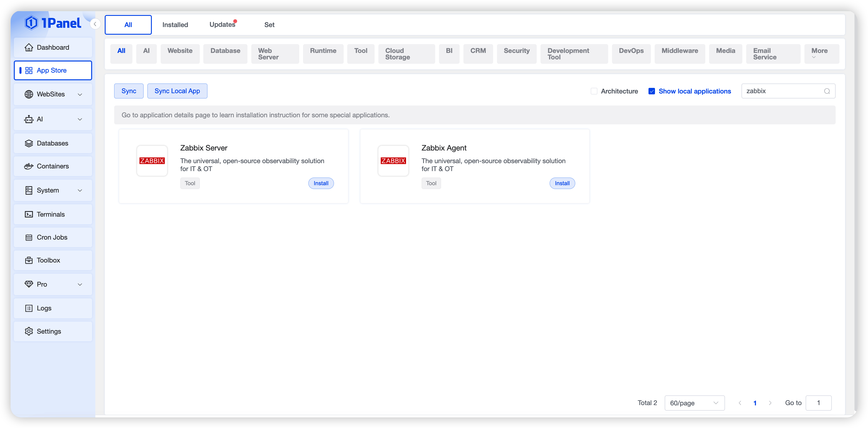Click the Zabbix Server logo thumbnail
This screenshot has height=428, width=868.
click(x=152, y=160)
